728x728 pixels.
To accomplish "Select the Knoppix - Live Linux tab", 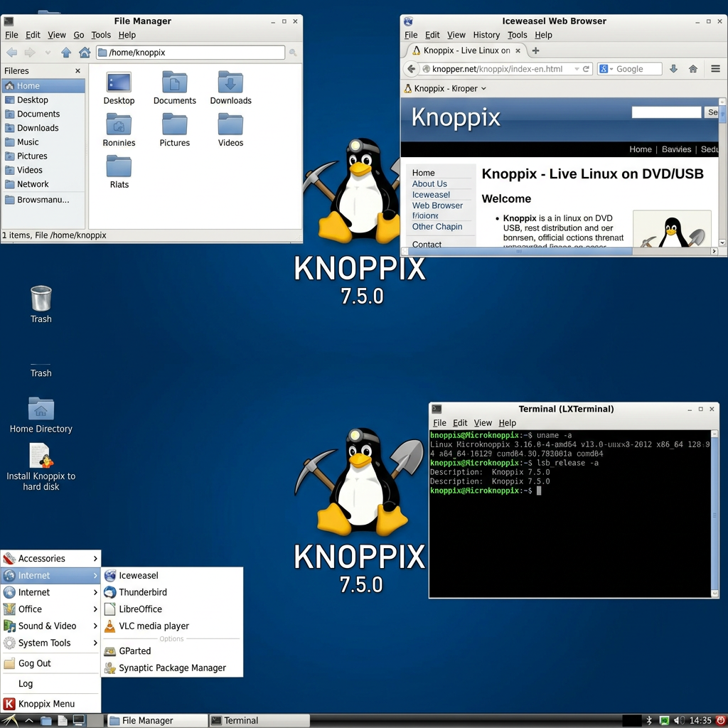I will pyautogui.click(x=466, y=50).
